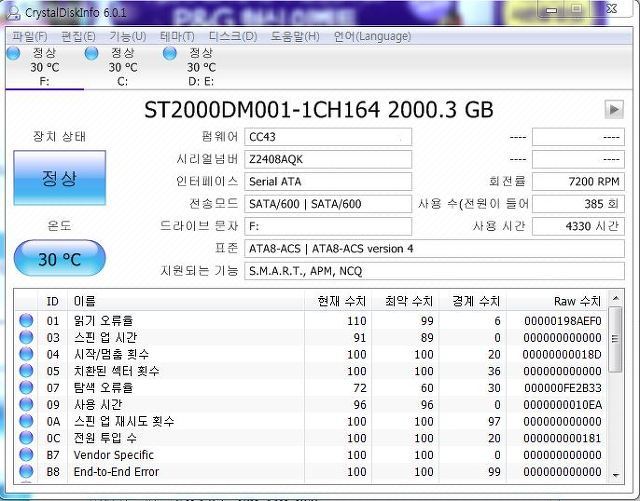Select the 치환된 섹터 횟수 attribute name
The height and width of the screenshot is (501, 640).
117,371
